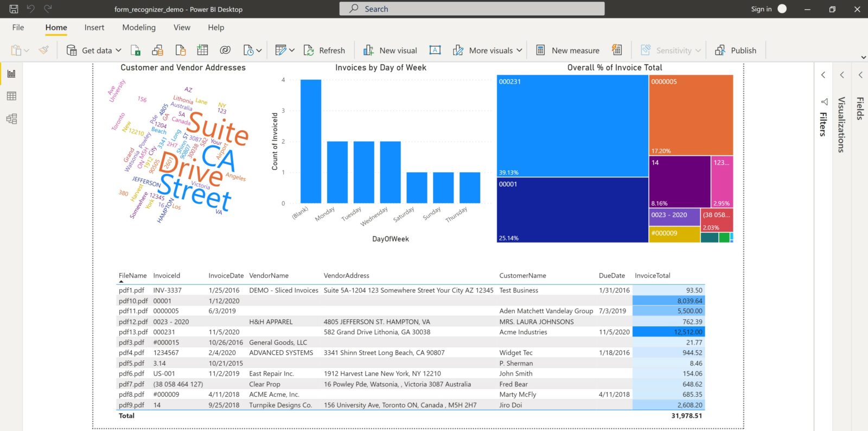Select the Home ribbon tab
Image resolution: width=868 pixels, height=431 pixels.
tap(56, 28)
